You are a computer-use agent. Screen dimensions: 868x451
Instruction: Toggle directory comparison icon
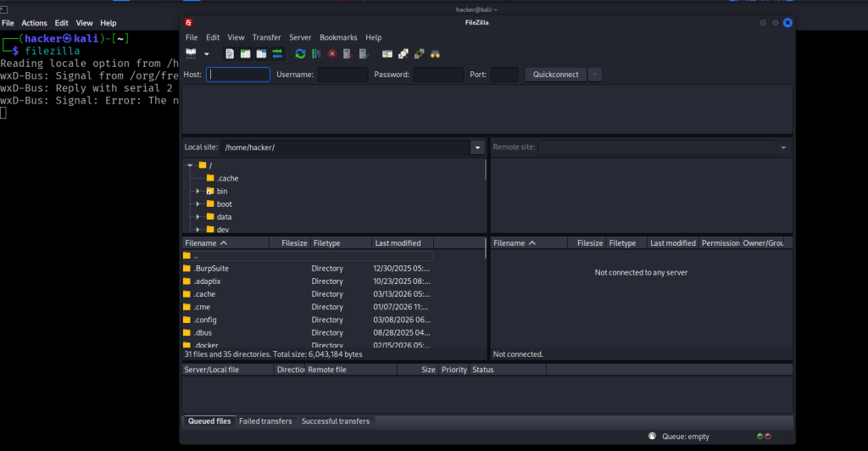(403, 53)
